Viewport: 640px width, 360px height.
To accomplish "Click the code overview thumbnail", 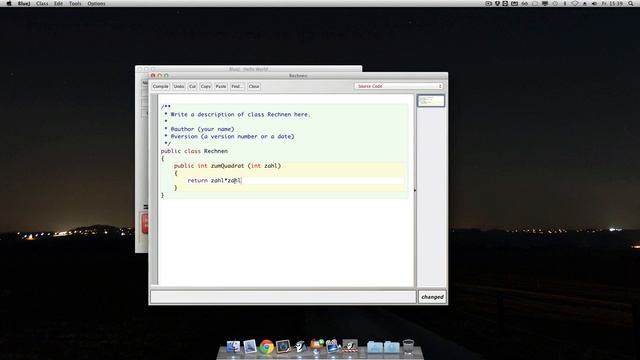I will click(431, 101).
